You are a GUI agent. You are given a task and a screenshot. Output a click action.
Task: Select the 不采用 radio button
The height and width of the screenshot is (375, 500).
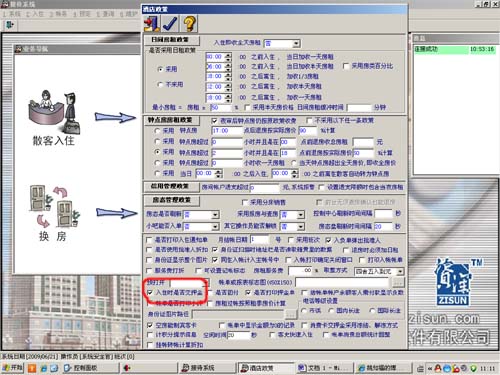[x=160, y=85]
